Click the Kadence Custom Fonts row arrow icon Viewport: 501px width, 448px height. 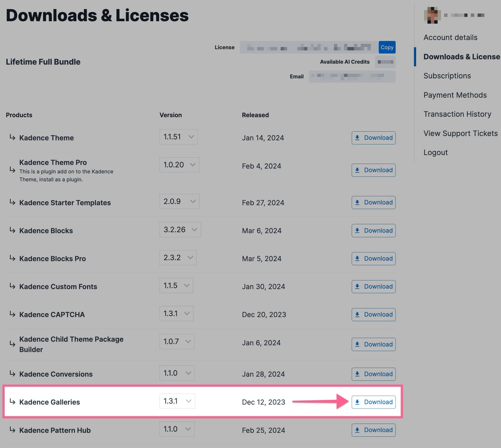(12, 286)
